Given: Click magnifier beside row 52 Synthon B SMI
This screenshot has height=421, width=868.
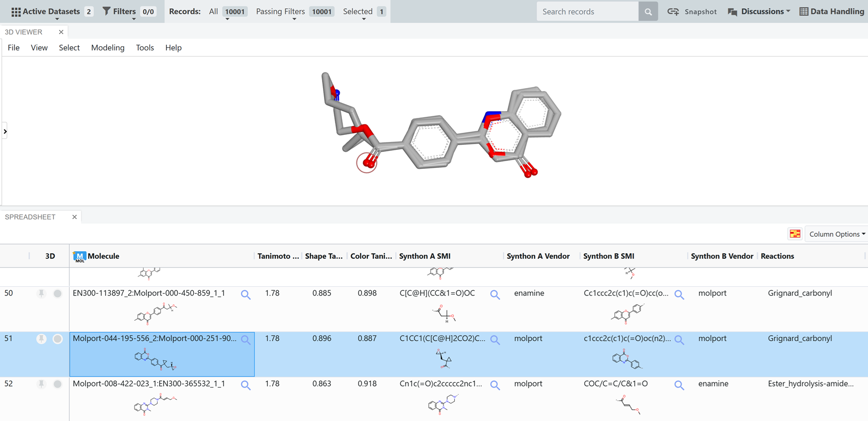Looking at the screenshot, I should (679, 385).
